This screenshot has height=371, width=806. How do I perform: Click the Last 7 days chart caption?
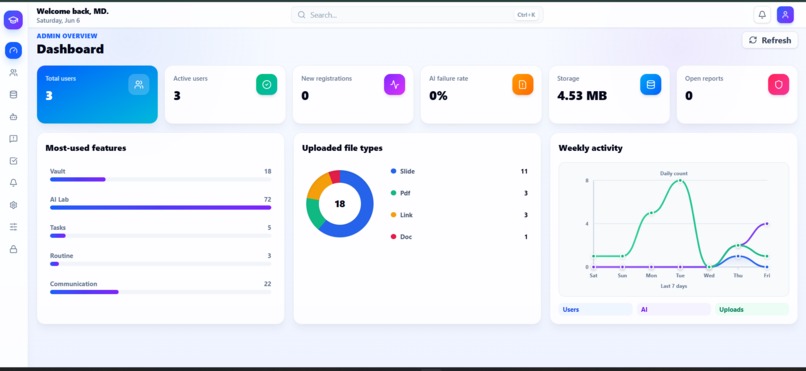point(673,286)
